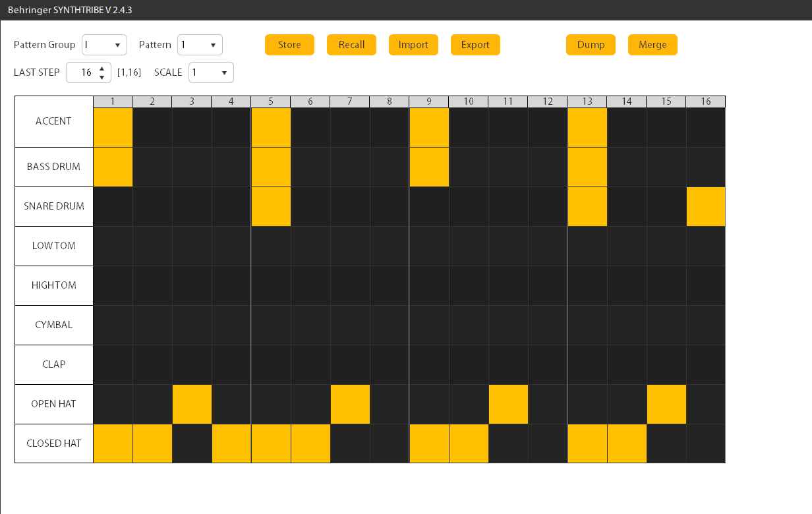
Task: Turn off Open Hat step 3
Action: (x=192, y=404)
